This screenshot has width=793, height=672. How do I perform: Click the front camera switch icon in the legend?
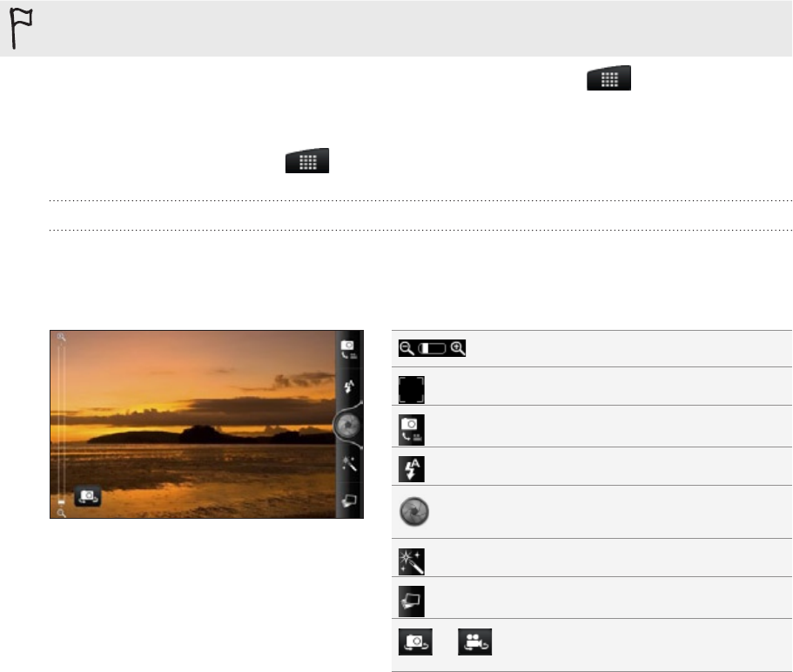pos(416,642)
